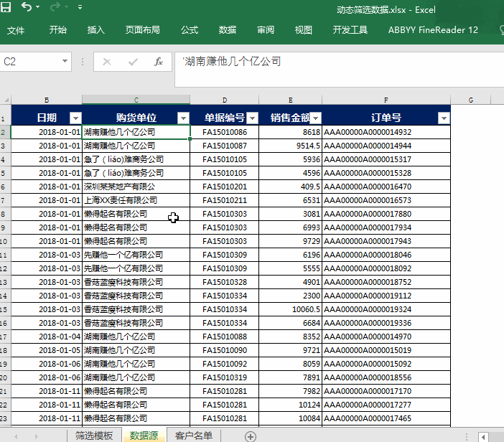Select column C header
This screenshot has height=442, width=504.
[136, 100]
